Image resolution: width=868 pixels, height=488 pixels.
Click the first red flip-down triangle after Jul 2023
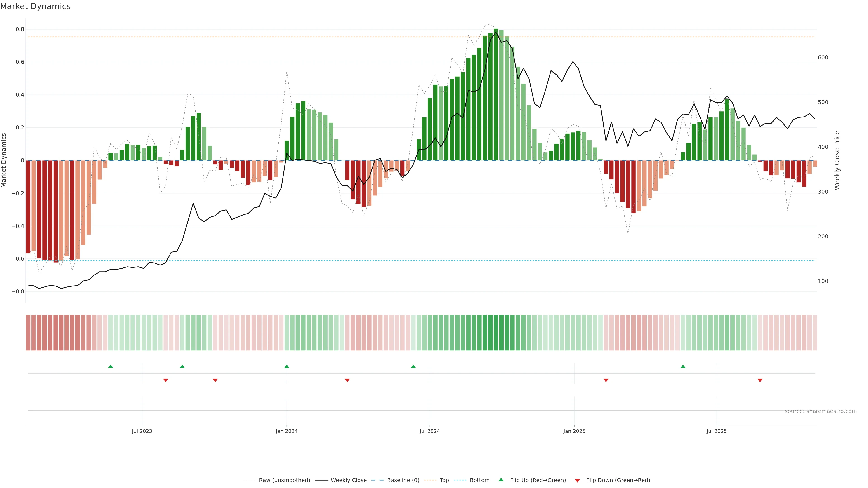click(x=165, y=380)
